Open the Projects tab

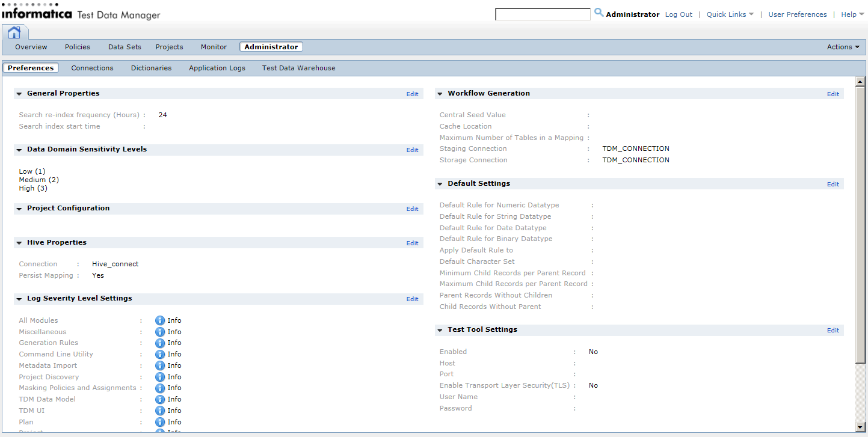coord(170,47)
